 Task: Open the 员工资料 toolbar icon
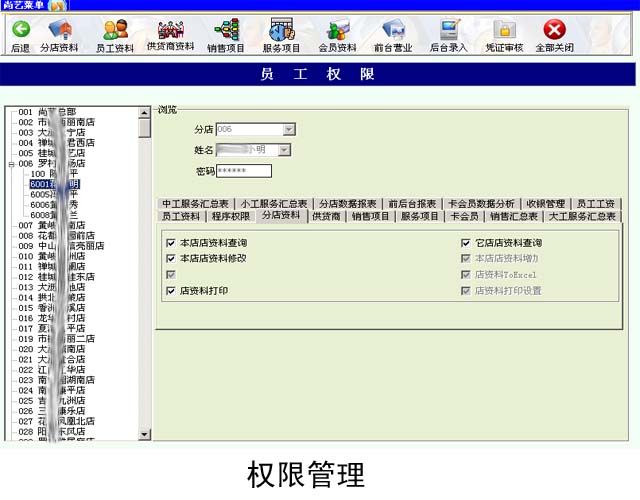[114, 34]
